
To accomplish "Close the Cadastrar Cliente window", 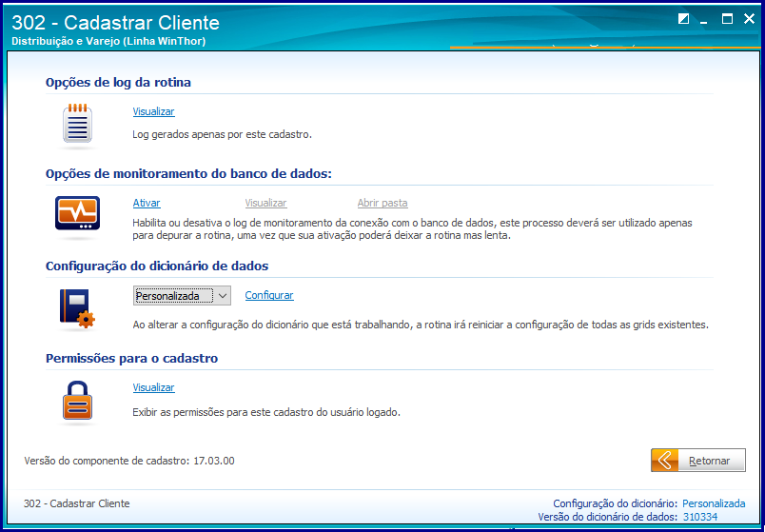I will tap(749, 19).
